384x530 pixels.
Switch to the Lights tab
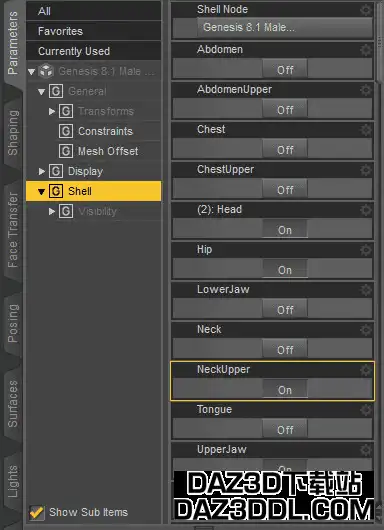(x=13, y=481)
